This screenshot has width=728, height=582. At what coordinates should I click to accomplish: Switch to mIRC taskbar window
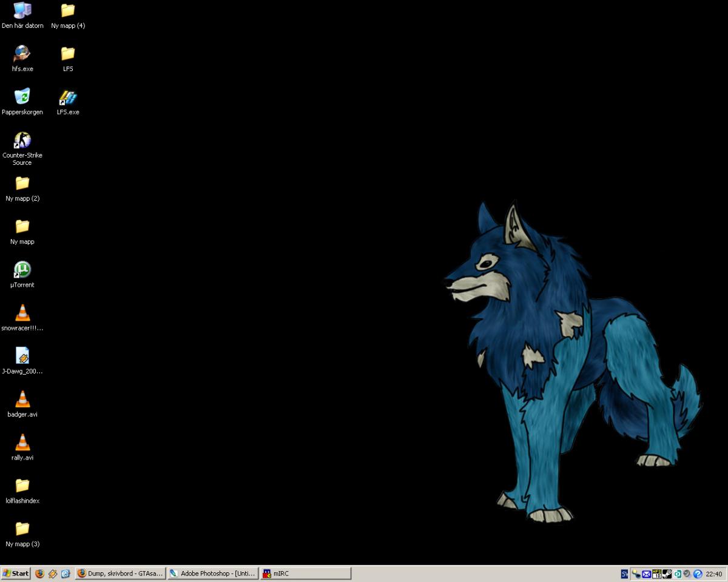click(306, 574)
